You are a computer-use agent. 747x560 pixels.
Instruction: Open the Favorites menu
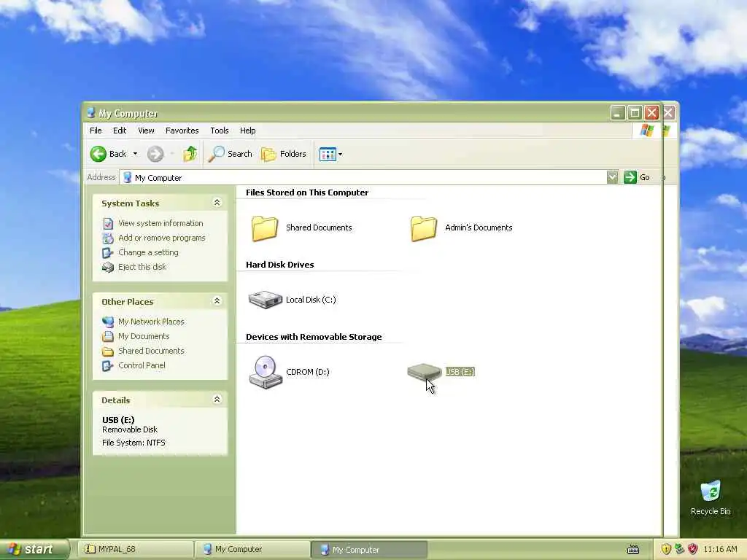[182, 131]
